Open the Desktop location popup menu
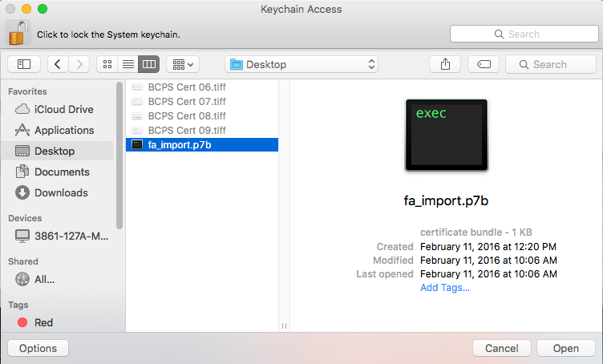The width and height of the screenshot is (603, 364). pyautogui.click(x=301, y=64)
